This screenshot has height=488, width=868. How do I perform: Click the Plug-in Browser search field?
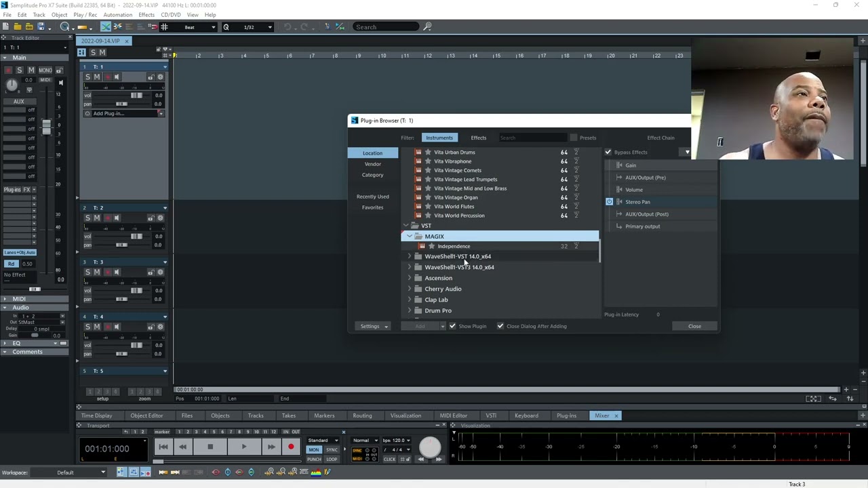tap(532, 138)
